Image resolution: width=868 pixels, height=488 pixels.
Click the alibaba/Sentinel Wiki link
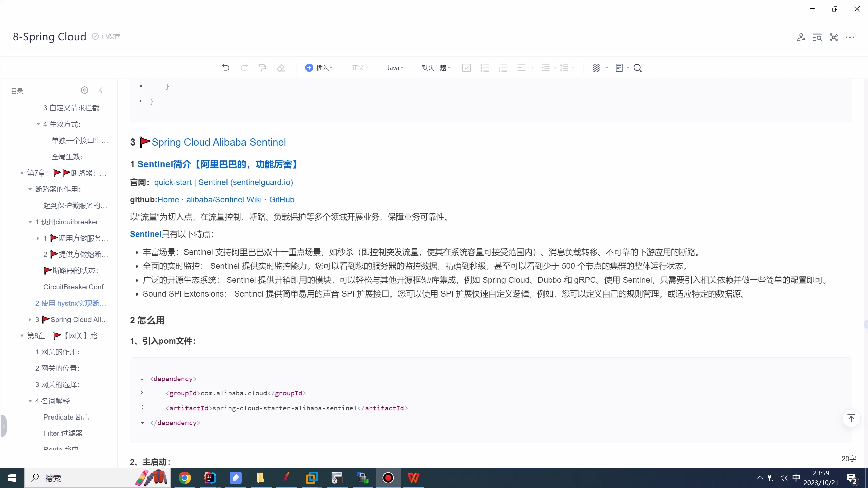(224, 199)
